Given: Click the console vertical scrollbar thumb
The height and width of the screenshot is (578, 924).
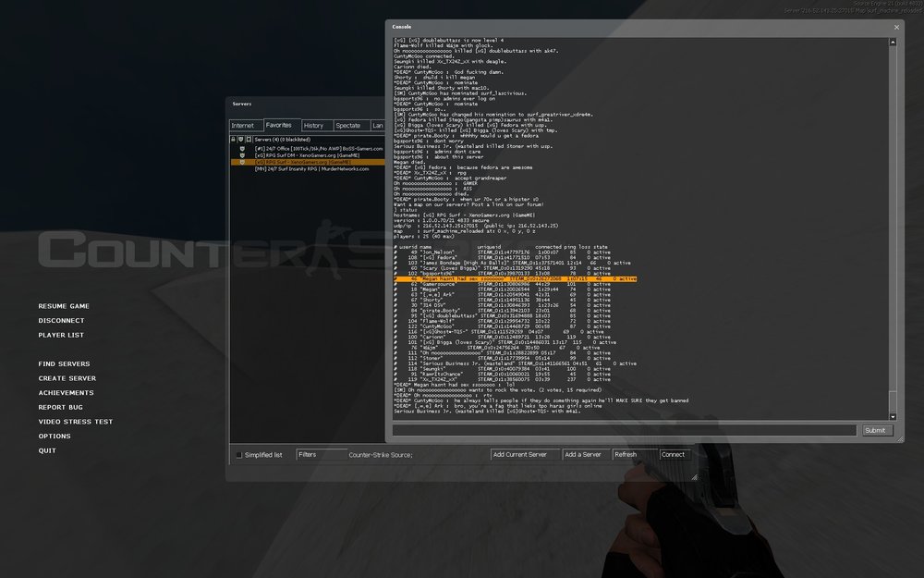Looking at the screenshot, I should pos(893,401).
